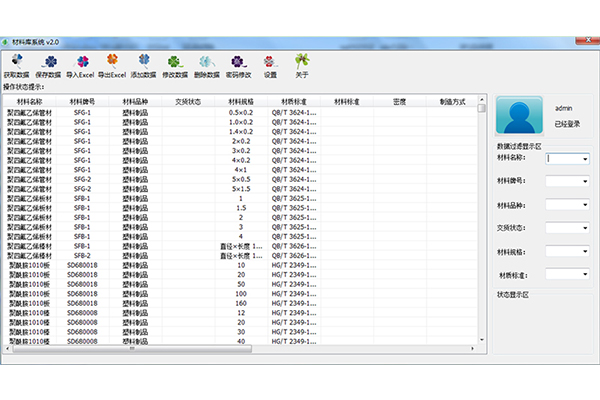Open the 交货状态 filter dropdown

[583, 229]
